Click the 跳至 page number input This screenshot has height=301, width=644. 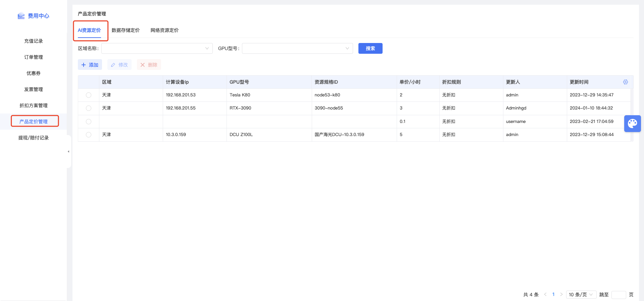[x=619, y=295]
